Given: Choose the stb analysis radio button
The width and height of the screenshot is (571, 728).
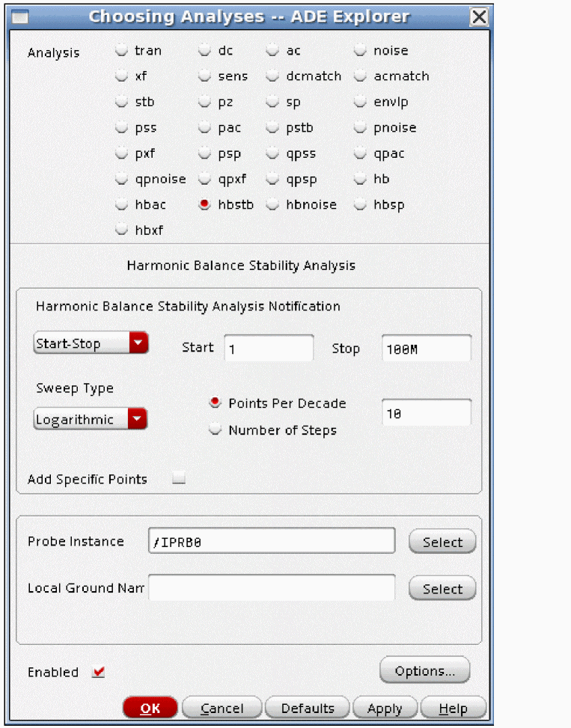Looking at the screenshot, I should tap(121, 103).
